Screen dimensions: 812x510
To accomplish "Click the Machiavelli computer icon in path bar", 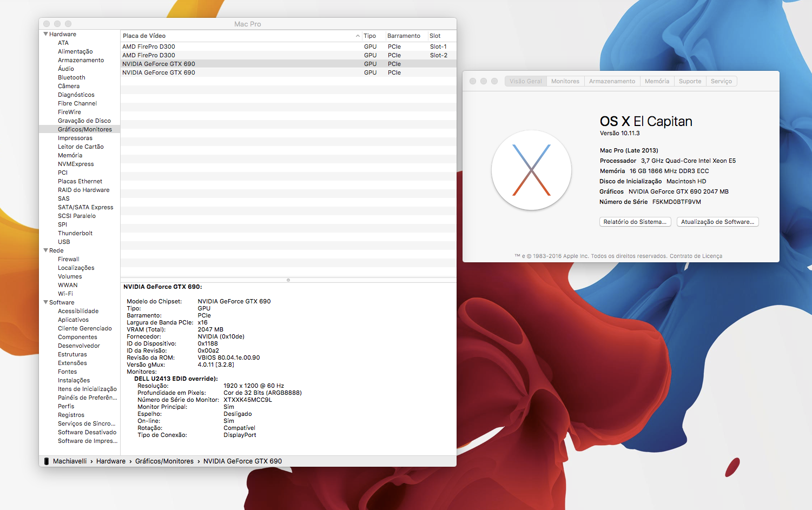I will point(47,461).
